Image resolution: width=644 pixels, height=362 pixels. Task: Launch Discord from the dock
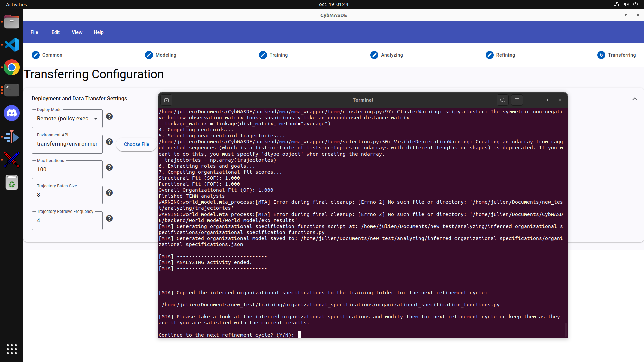click(x=12, y=113)
